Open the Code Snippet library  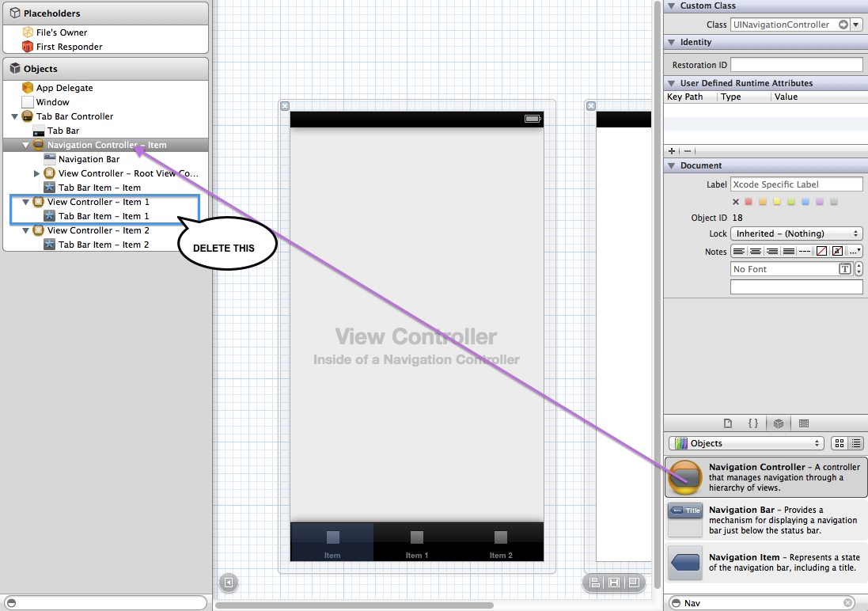753,423
